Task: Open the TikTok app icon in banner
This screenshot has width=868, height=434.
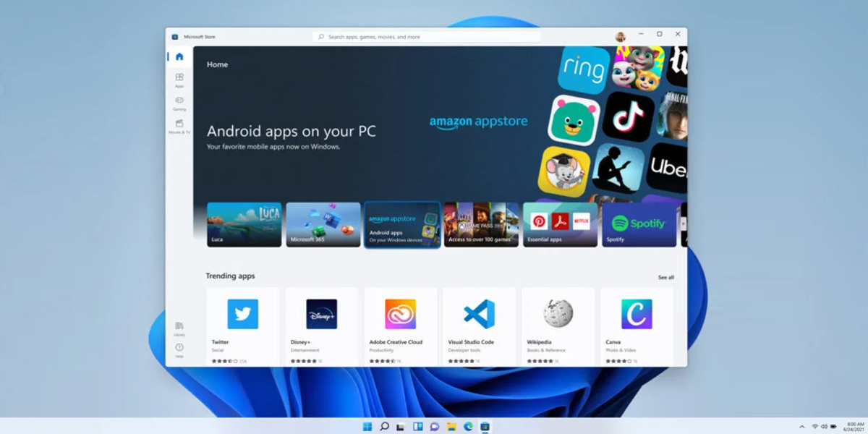Action: click(629, 116)
